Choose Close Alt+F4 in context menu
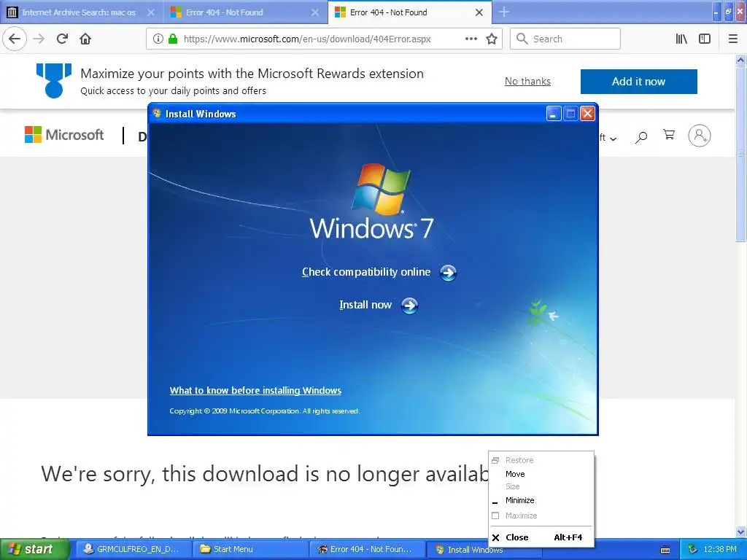 click(x=542, y=537)
